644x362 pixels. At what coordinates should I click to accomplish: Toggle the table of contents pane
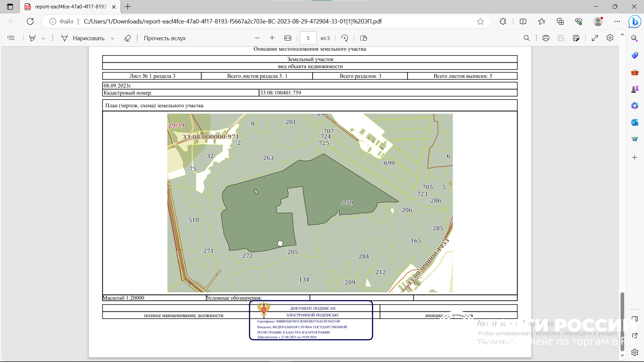click(11, 38)
